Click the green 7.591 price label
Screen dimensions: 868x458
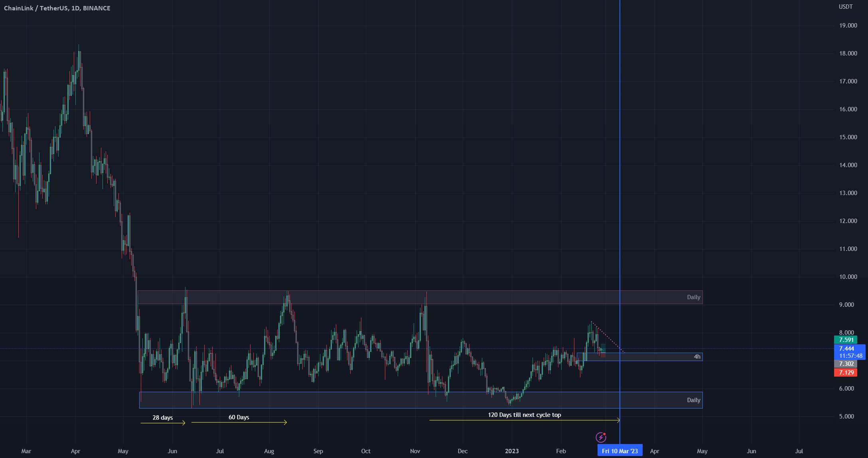[846, 340]
